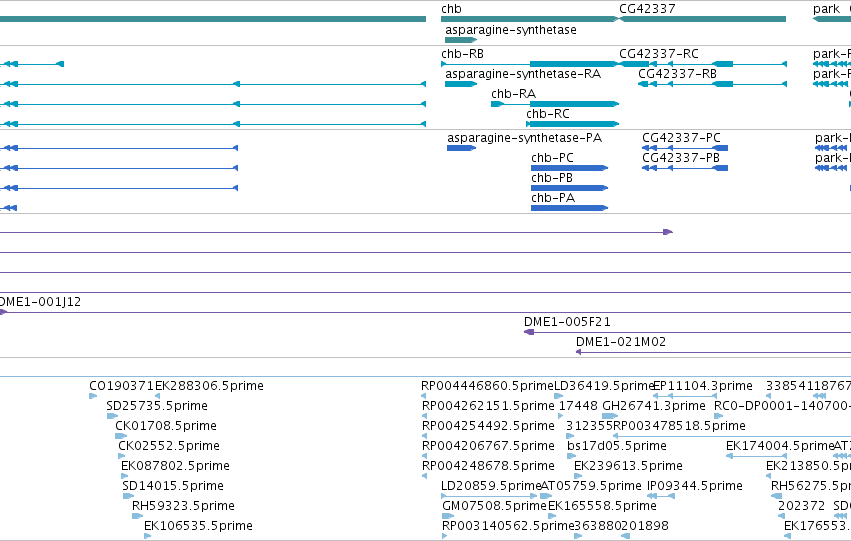Viewport: 851px width, 541px height.
Task: Select the GM07508.5prime EST
Action: pos(448,516)
